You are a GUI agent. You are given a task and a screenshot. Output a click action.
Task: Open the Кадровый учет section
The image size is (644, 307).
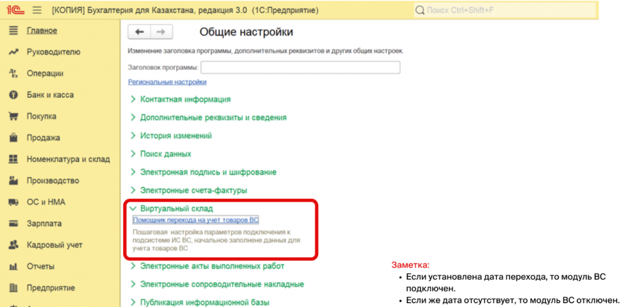pyautogui.click(x=55, y=245)
